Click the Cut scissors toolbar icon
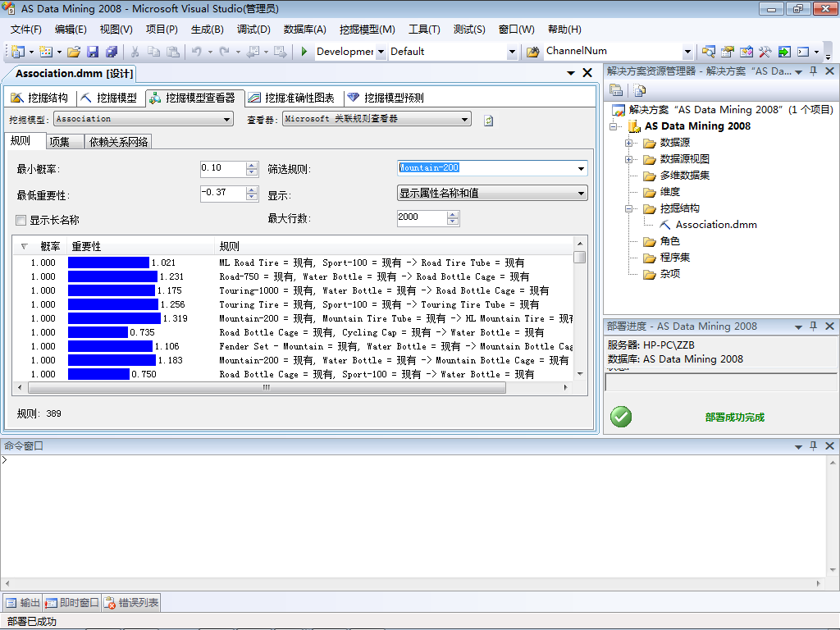 (135, 52)
